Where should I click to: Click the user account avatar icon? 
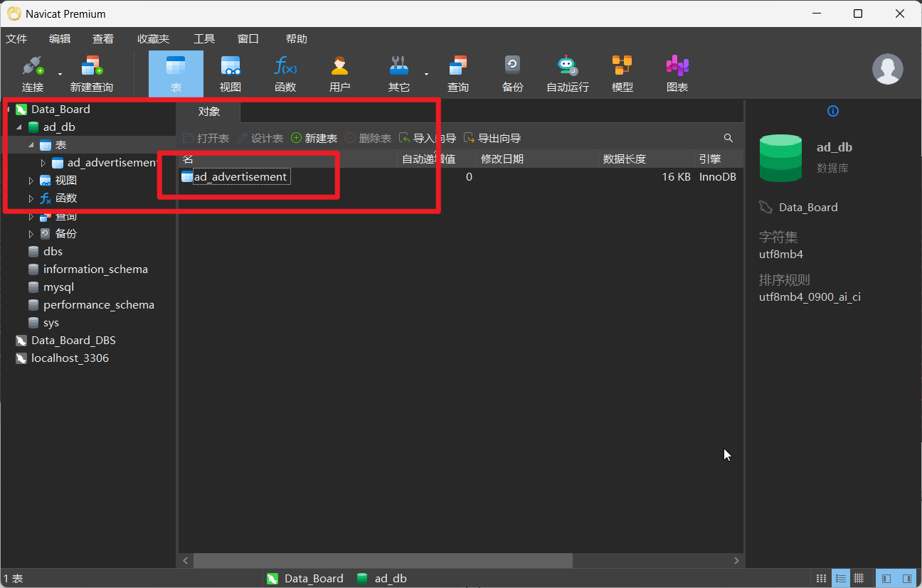point(888,69)
